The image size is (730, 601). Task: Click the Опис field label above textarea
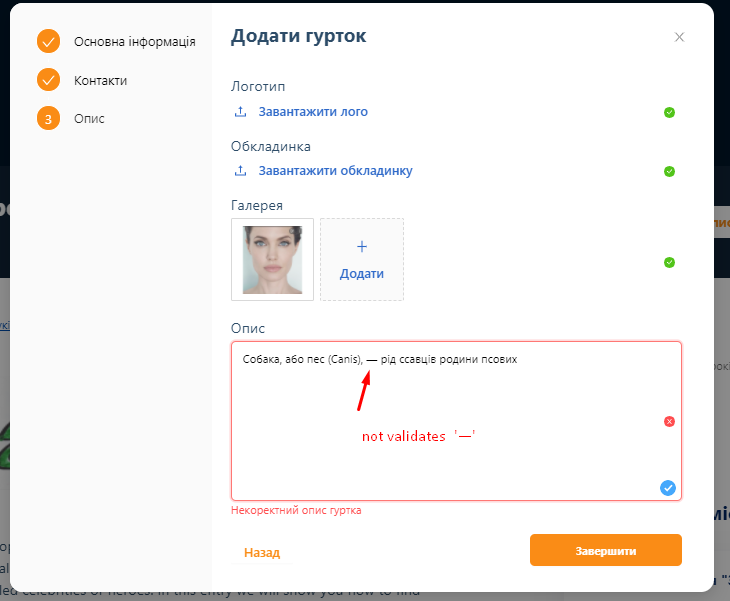pyautogui.click(x=248, y=328)
